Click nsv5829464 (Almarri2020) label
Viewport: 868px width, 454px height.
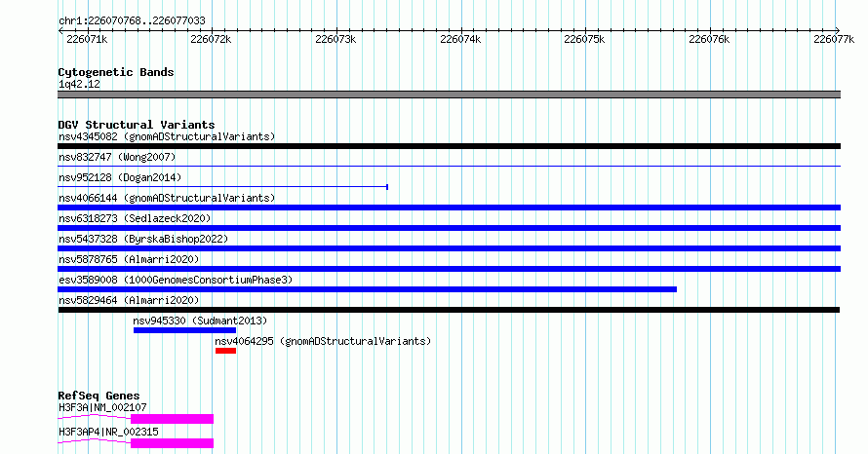[129, 300]
